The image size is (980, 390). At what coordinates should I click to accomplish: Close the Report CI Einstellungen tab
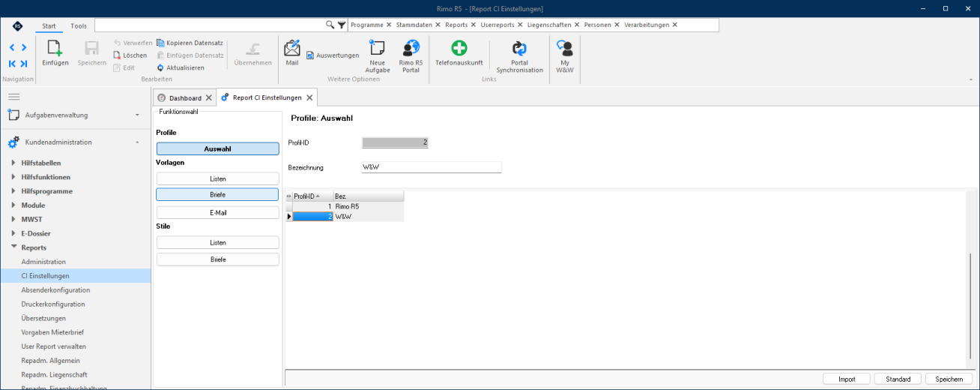309,97
